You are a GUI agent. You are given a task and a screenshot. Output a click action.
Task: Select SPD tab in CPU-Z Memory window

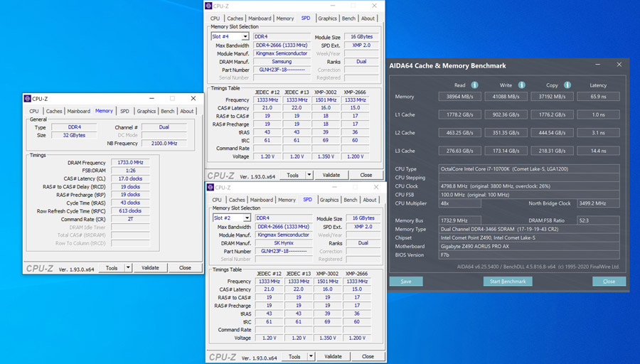tap(125, 111)
